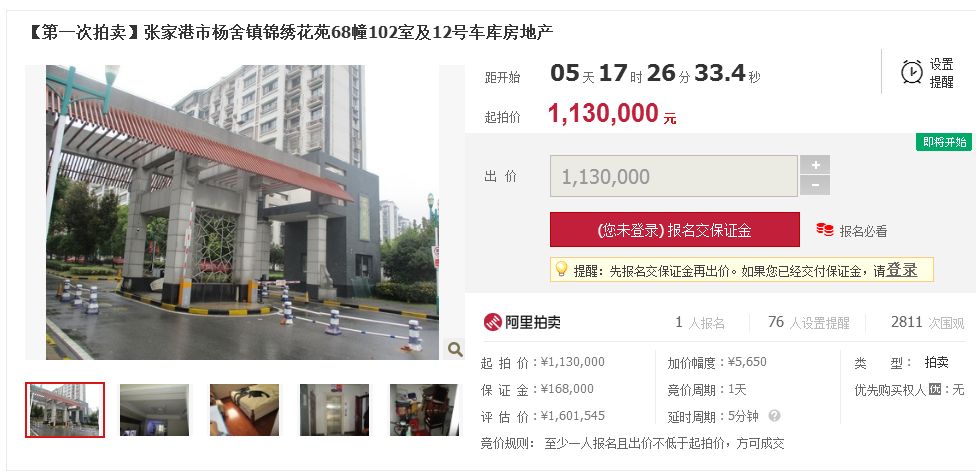Decrease bid with the minus stepper
This screenshot has height=476, width=976.
point(815,185)
